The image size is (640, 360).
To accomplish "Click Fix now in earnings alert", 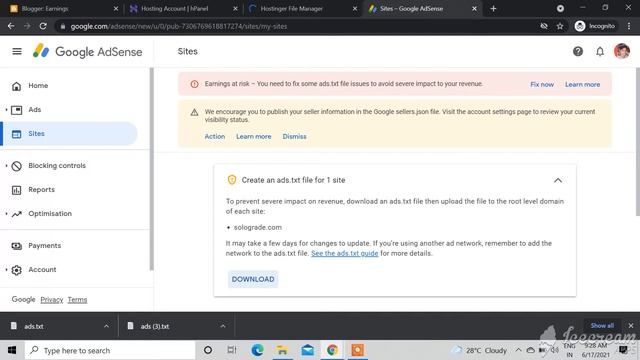I will coord(542,84).
